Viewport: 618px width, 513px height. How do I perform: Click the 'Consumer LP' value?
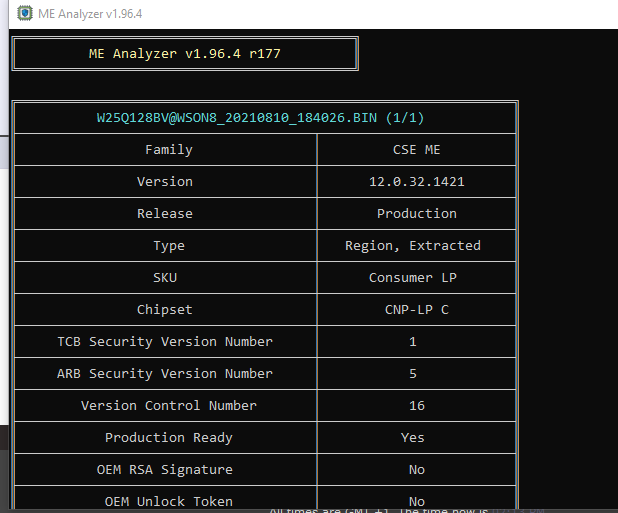[x=413, y=278]
